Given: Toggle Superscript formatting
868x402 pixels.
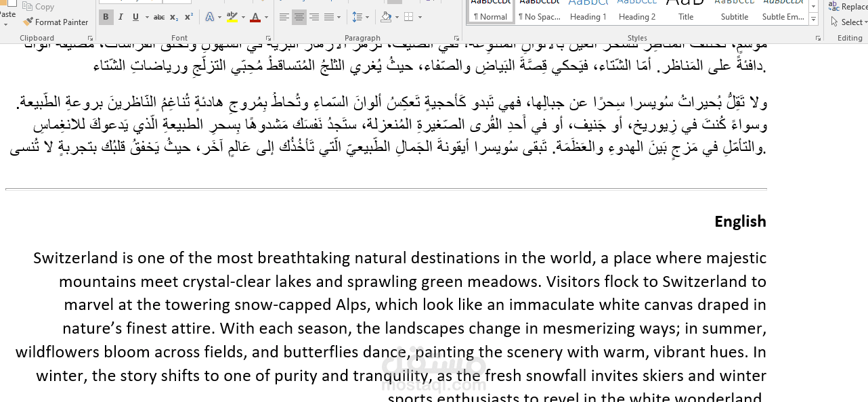Looking at the screenshot, I should (x=189, y=17).
